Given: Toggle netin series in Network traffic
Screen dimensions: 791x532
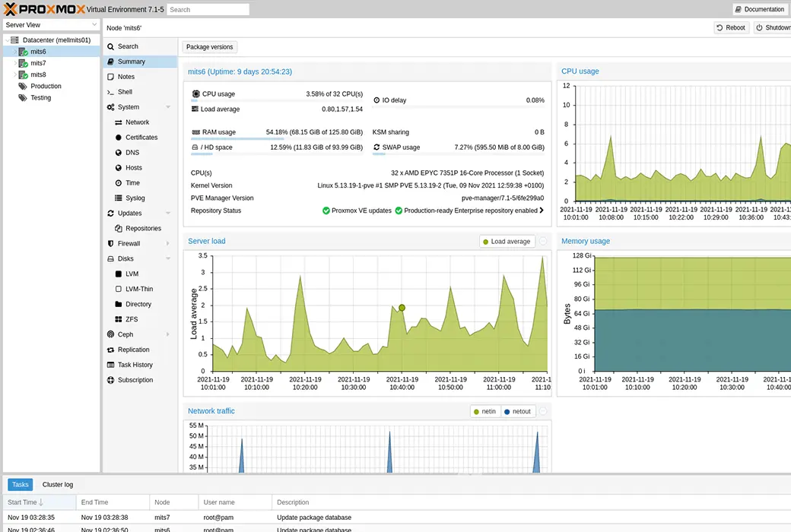Looking at the screenshot, I should [x=484, y=411].
